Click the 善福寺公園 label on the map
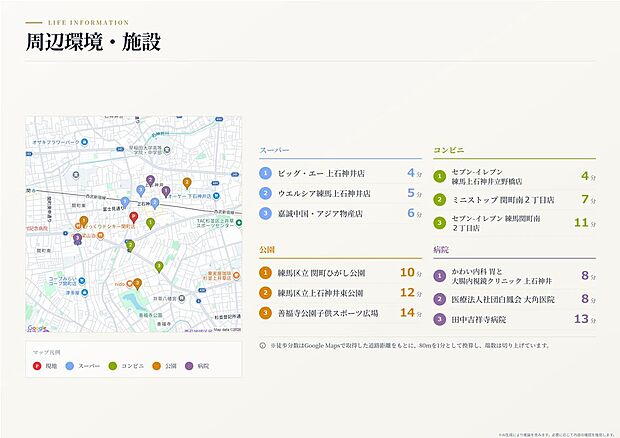 click(151, 315)
